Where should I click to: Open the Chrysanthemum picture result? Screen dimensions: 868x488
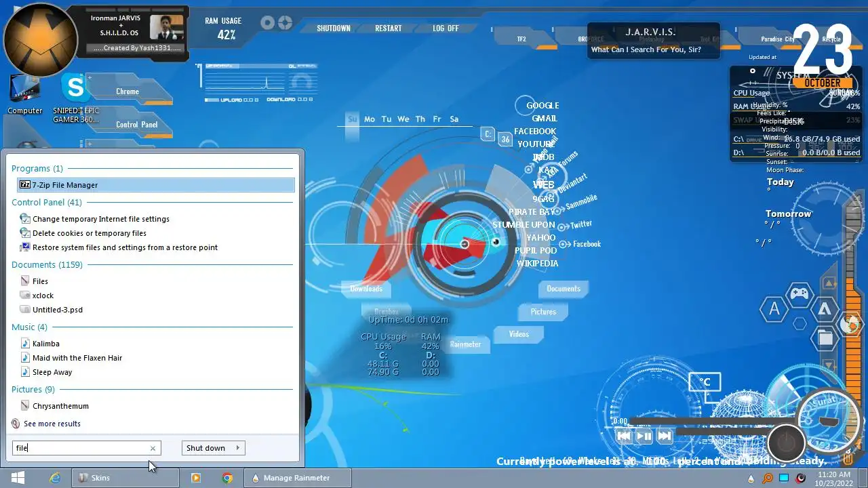tap(54, 406)
